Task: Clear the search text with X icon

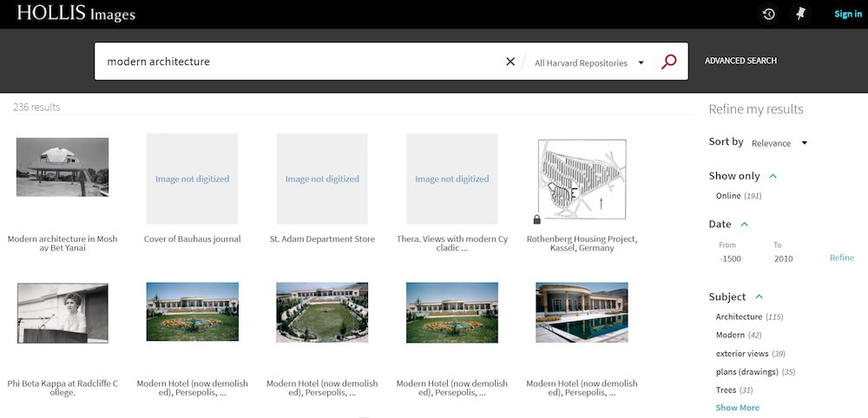Action: [x=510, y=62]
